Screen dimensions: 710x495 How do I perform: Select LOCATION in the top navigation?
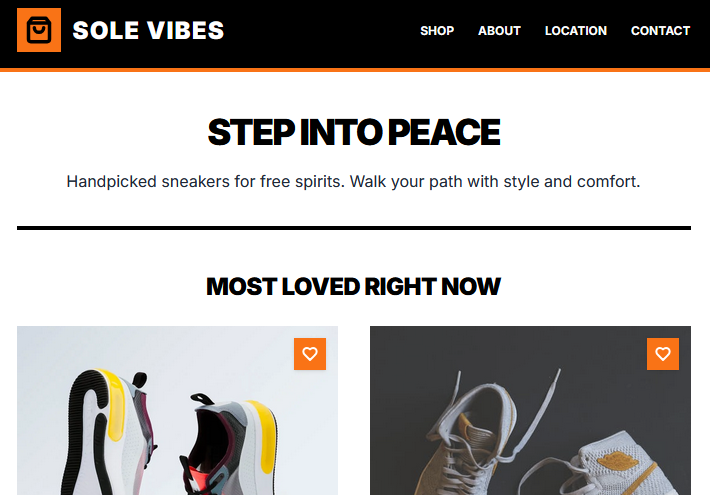click(x=575, y=31)
